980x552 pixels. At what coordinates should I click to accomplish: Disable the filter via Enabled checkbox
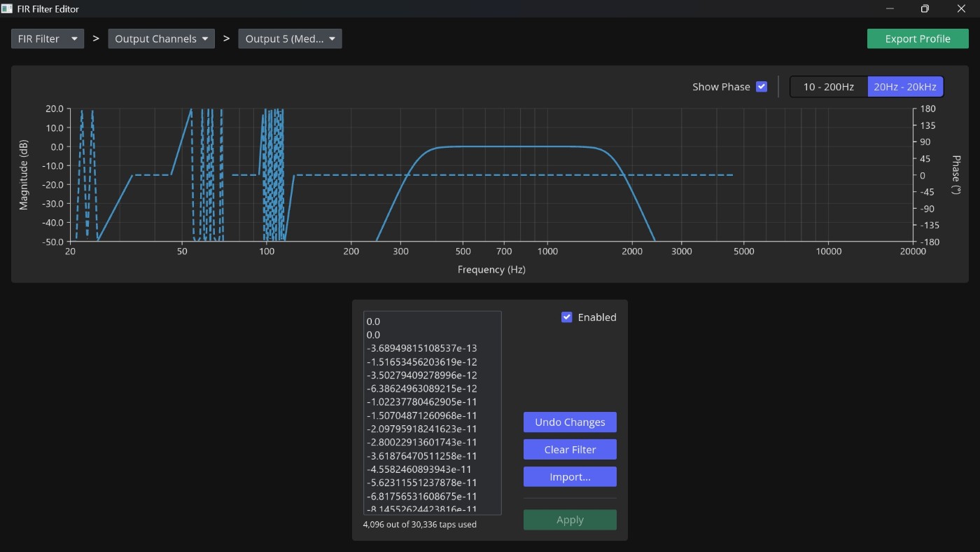(567, 317)
